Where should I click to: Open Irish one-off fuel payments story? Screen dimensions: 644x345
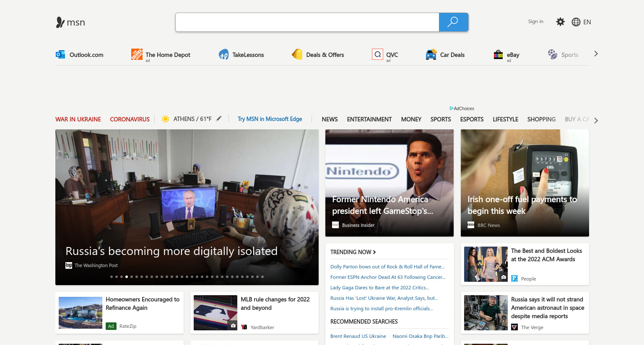pyautogui.click(x=525, y=183)
